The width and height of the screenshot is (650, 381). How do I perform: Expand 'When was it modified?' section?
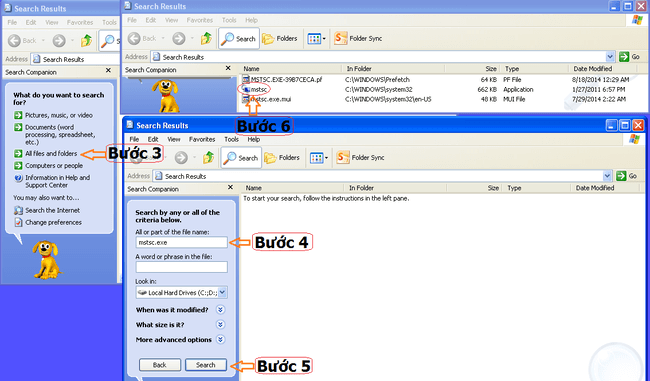point(221,310)
